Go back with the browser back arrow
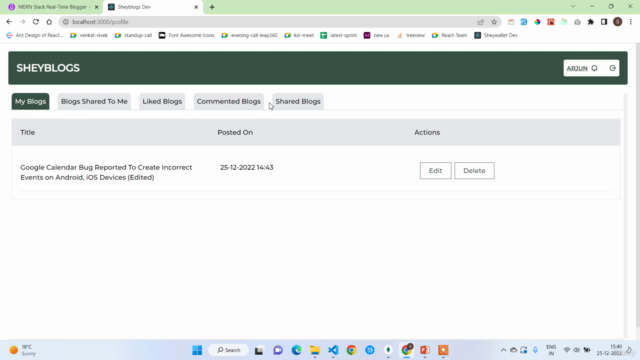Screen dimensions: 640x360 click(x=9, y=22)
